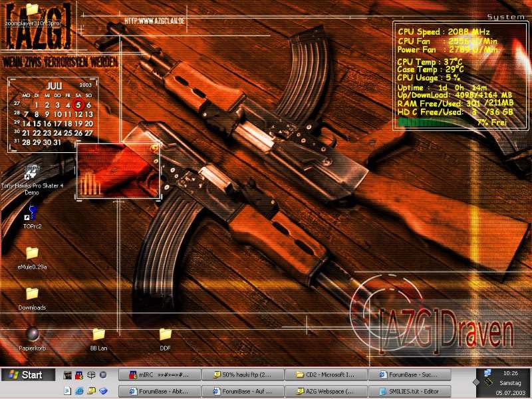Click the network computers tray icon
Screen dimensions: 532x399
point(488,373)
